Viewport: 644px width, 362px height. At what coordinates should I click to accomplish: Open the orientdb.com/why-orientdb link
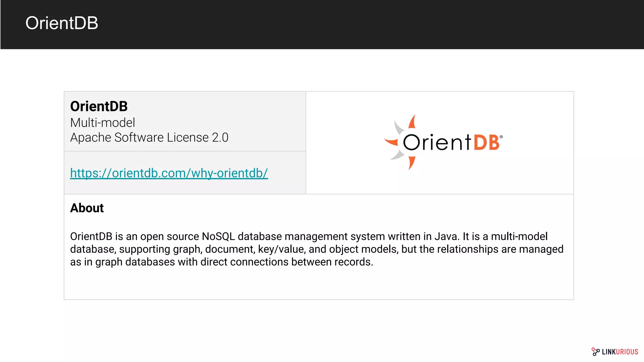[169, 173]
